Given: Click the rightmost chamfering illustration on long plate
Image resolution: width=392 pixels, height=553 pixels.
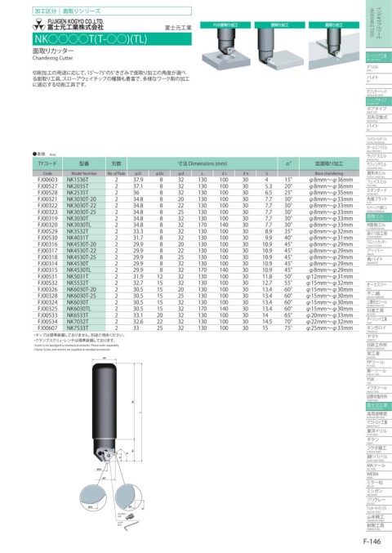Looking at the screenshot, I should click(x=334, y=46).
